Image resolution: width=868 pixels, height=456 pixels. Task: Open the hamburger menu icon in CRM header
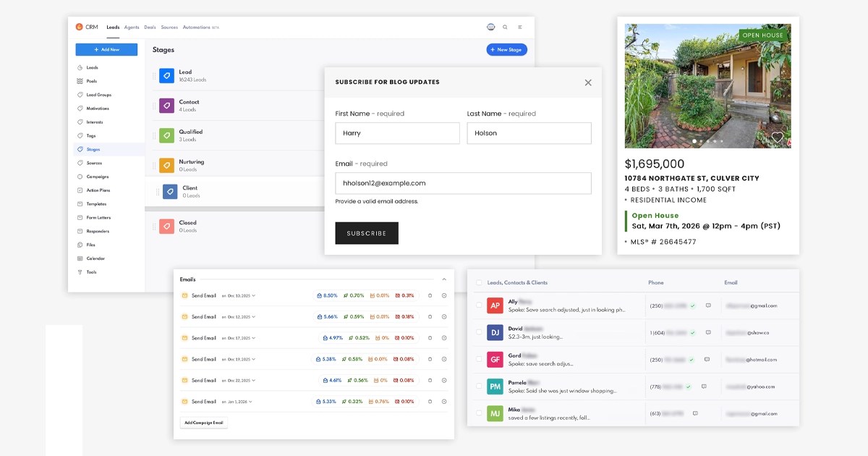click(x=519, y=27)
